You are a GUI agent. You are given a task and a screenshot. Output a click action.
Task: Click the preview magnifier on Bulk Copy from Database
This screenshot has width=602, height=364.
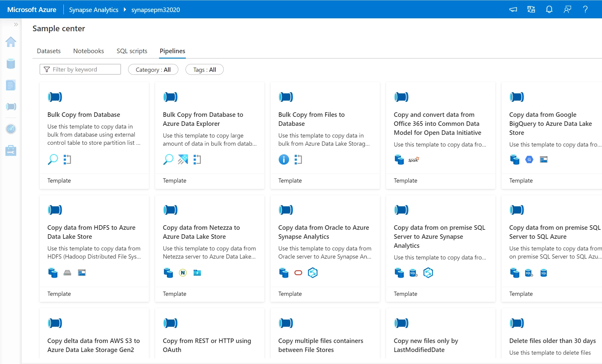coord(53,159)
